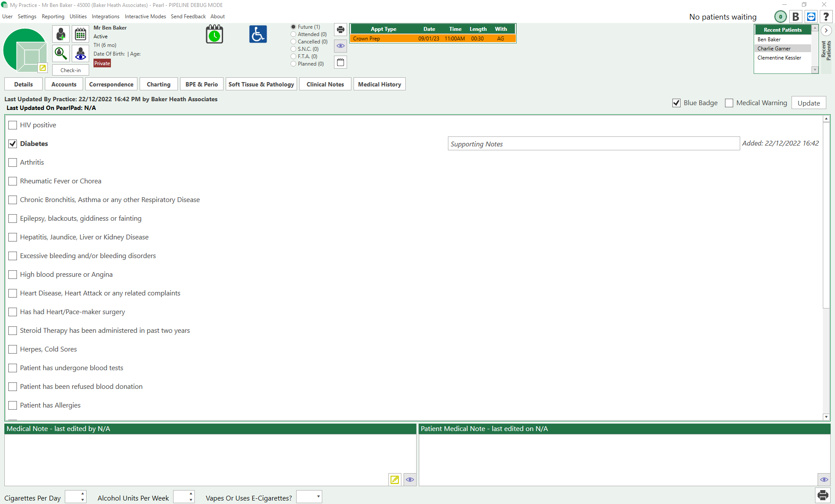The height and width of the screenshot is (504, 835).
Task: Tick the Arthritis checkbox
Action: click(x=13, y=162)
